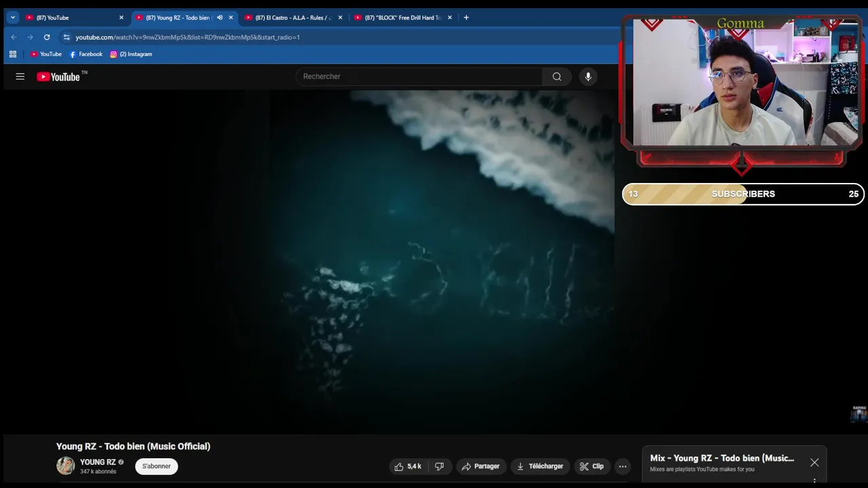Click the video title text

pos(133,446)
